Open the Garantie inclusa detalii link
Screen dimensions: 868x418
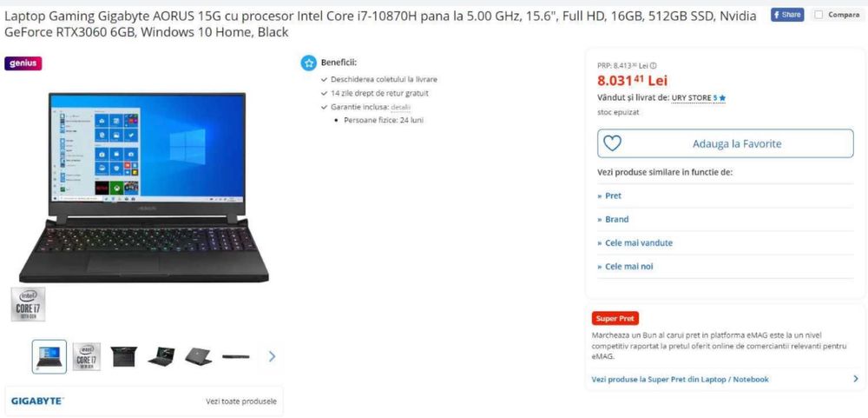click(x=401, y=107)
